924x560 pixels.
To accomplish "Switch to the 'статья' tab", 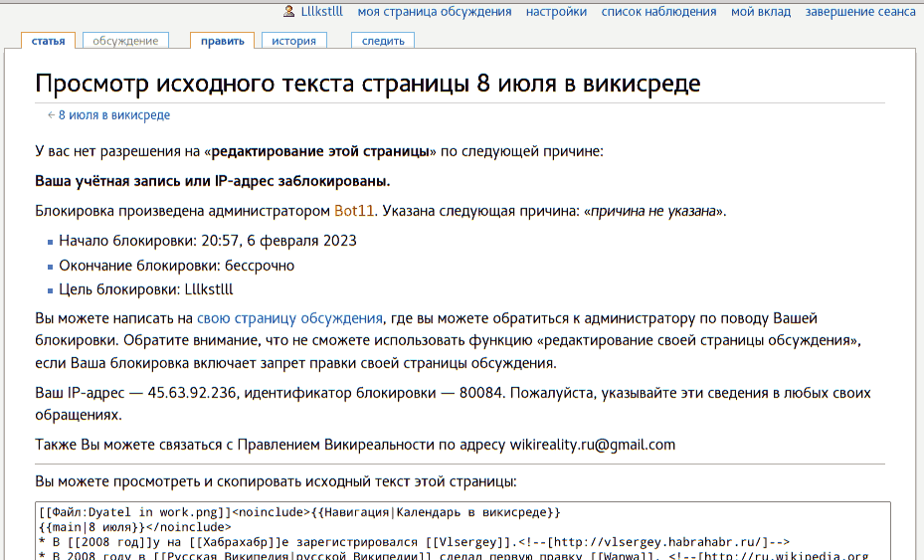I will point(48,41).
